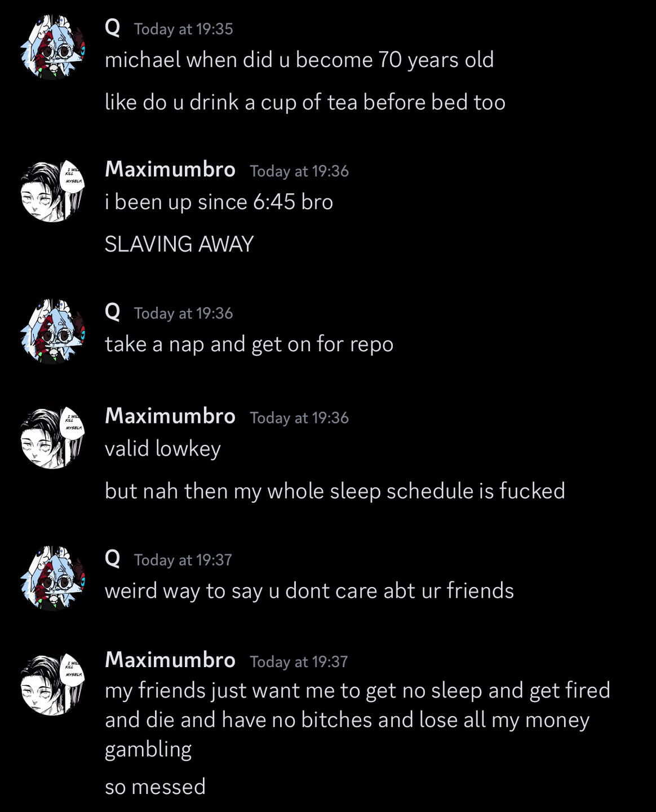Open Maximumbro's profile name above "i been up since"
This screenshot has height=812, width=656.
coord(170,169)
